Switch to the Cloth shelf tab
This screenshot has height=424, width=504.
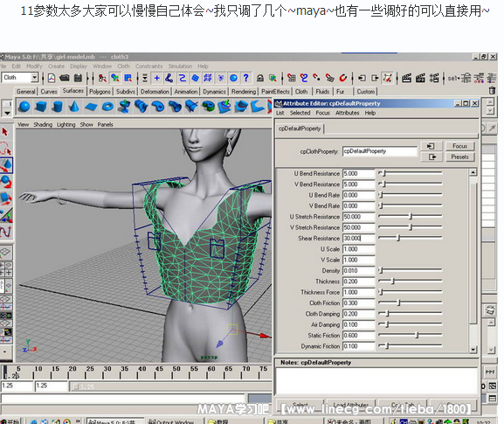pos(301,92)
